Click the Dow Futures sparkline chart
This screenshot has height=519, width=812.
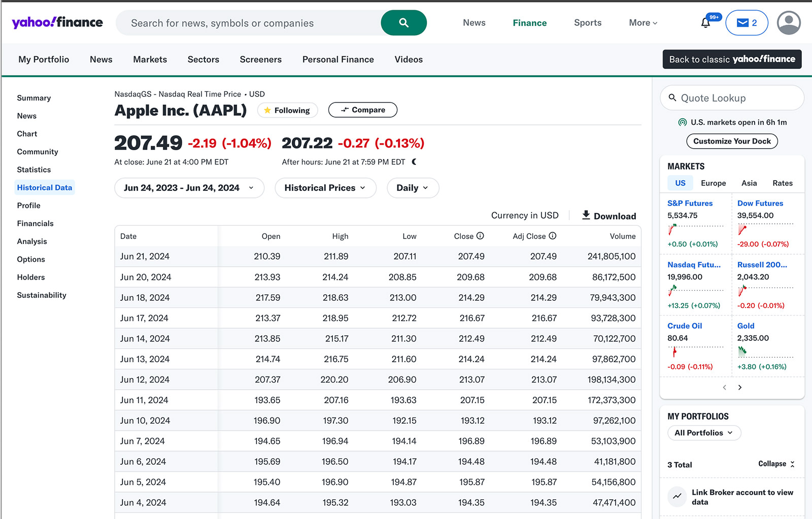tap(765, 229)
